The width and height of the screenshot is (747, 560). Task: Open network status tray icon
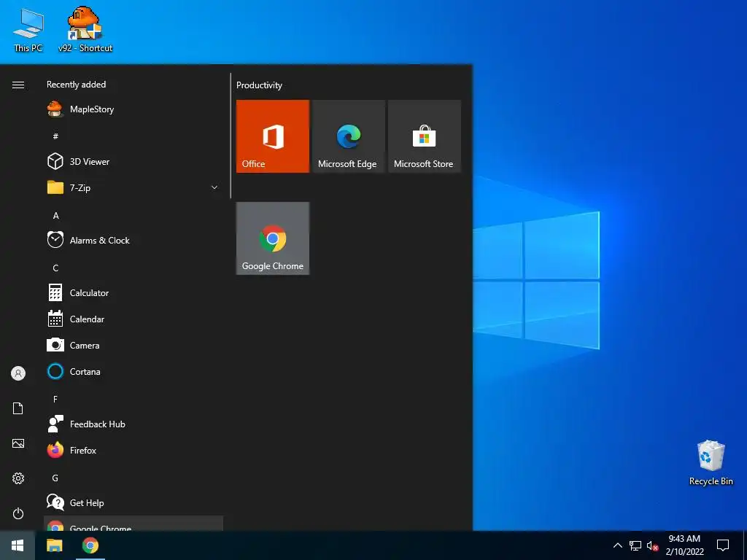(x=635, y=545)
